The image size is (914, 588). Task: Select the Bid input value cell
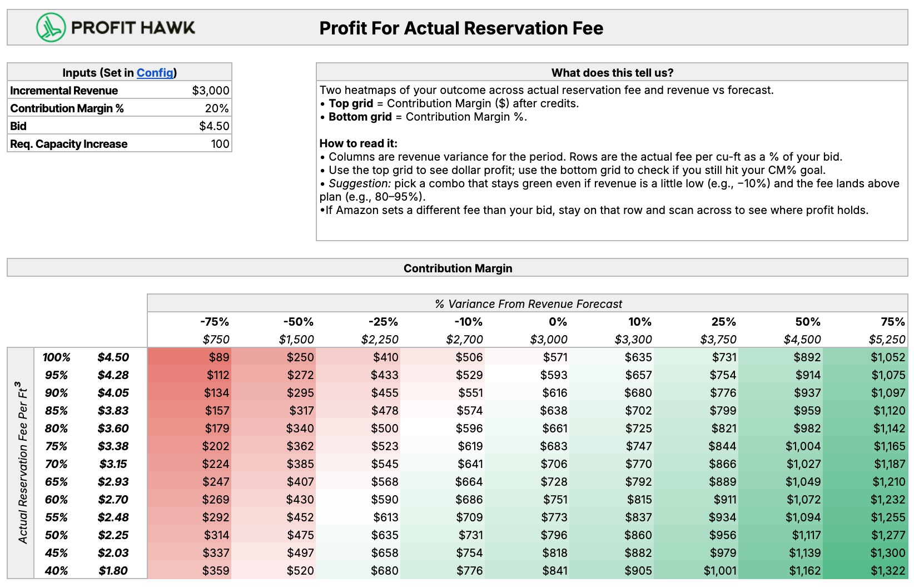point(214,126)
